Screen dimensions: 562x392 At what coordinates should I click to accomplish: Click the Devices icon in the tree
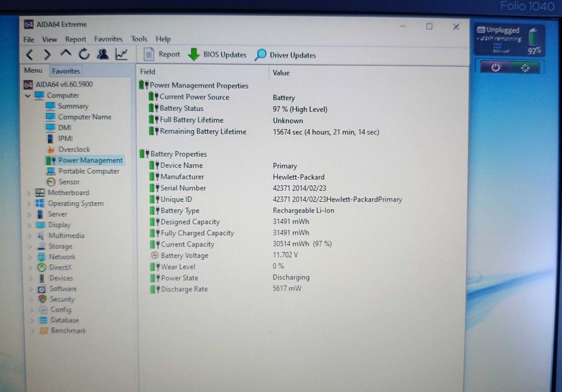coord(42,278)
